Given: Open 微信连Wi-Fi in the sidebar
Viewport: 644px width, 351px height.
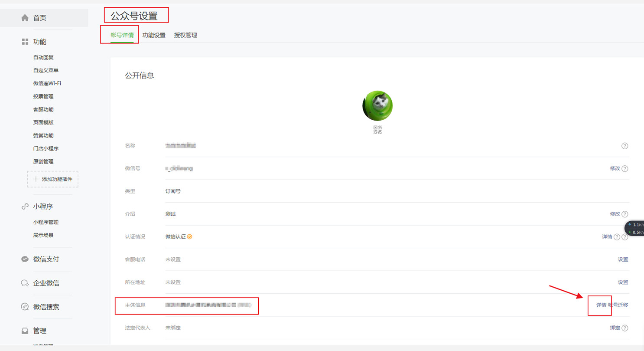Looking at the screenshot, I should [47, 83].
